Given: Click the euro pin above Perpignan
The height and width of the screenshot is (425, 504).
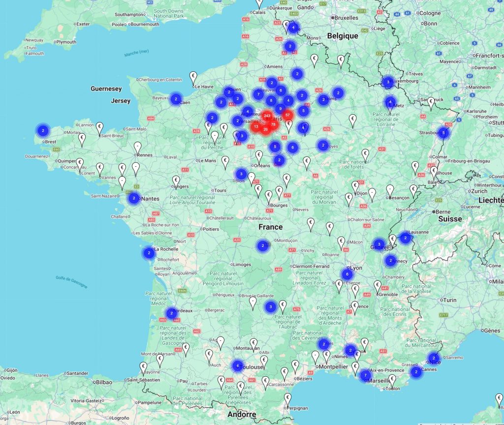Looking at the screenshot, I should point(287,398).
